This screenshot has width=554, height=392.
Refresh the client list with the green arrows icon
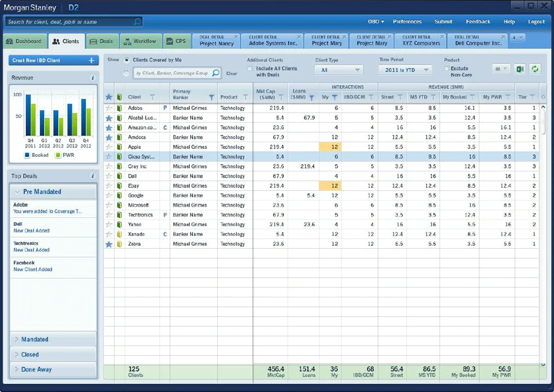click(535, 70)
